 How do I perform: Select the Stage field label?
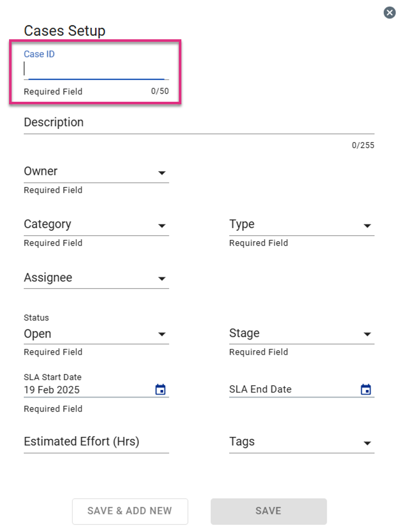tap(244, 333)
